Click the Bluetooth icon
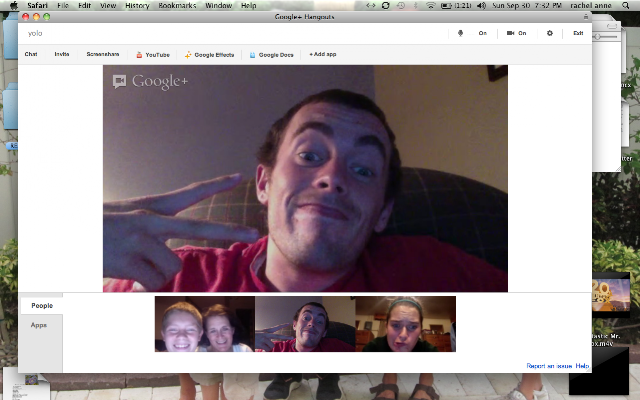Image resolution: width=640 pixels, height=400 pixels. [x=416, y=5]
